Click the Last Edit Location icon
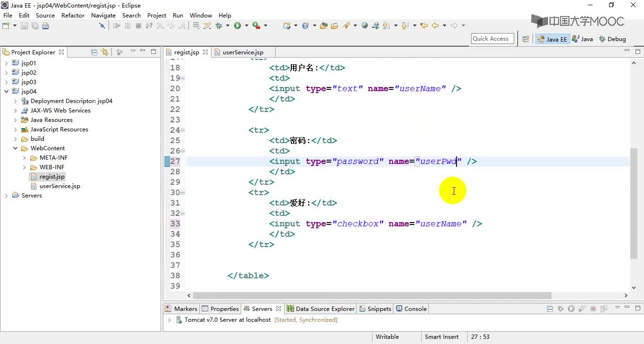 tap(424, 26)
